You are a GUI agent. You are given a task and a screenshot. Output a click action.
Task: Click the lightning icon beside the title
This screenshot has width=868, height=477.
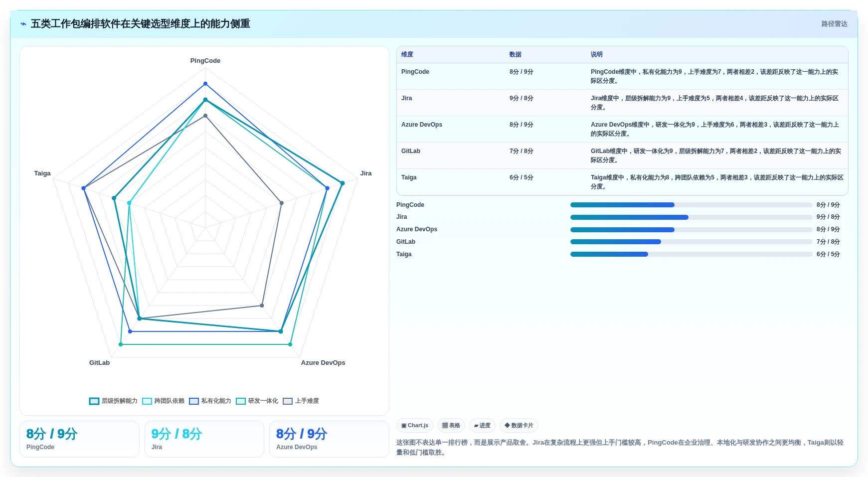23,24
